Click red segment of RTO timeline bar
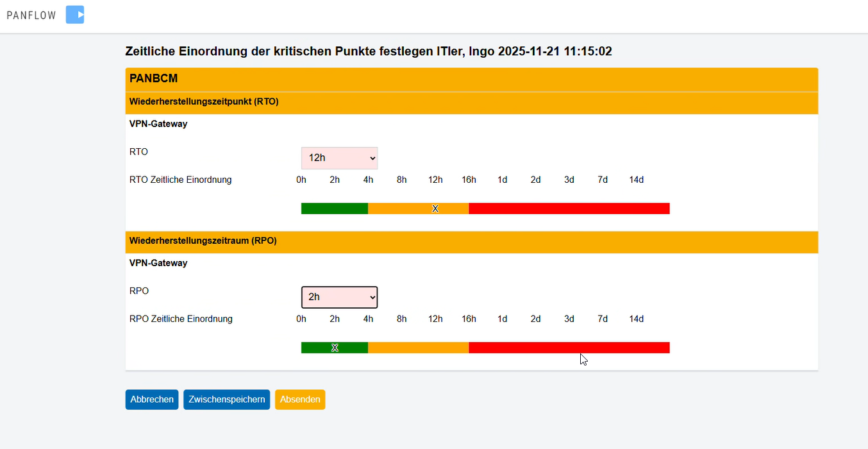The width and height of the screenshot is (868, 449). point(569,208)
